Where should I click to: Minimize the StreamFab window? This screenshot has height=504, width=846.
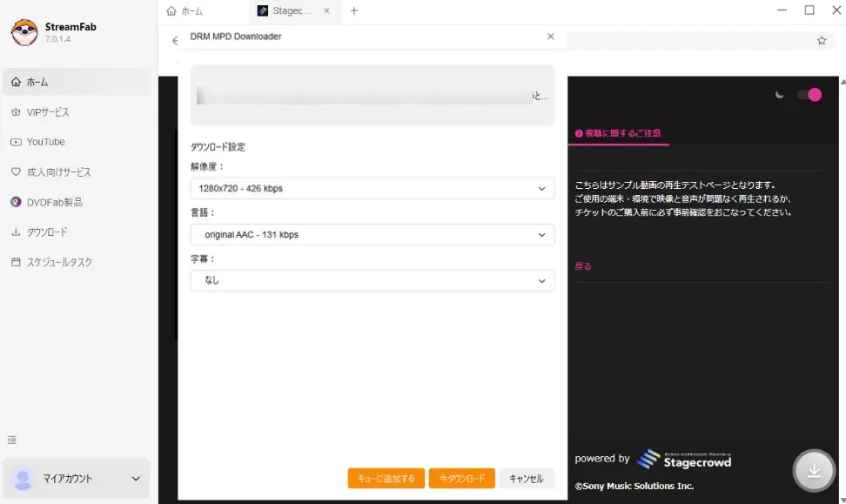click(782, 10)
